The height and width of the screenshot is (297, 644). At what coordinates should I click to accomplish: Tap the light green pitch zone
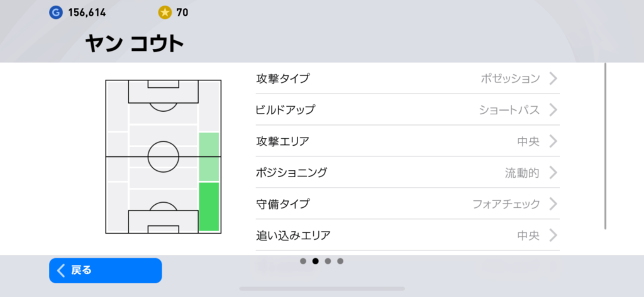[209, 157]
